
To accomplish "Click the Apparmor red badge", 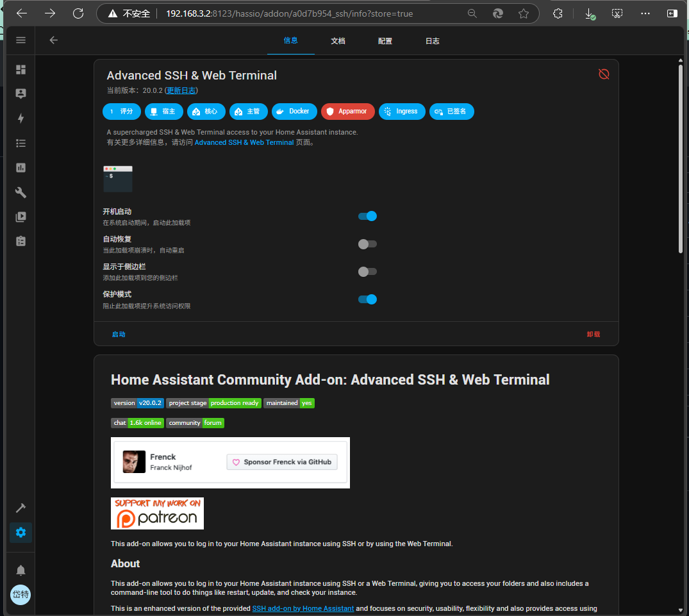I will [x=347, y=112].
